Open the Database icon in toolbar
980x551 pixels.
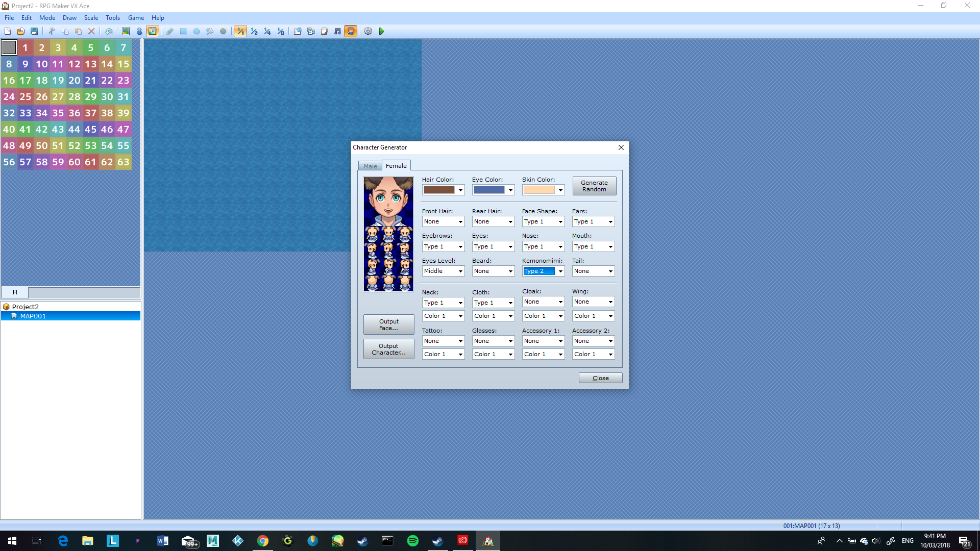[x=298, y=32]
